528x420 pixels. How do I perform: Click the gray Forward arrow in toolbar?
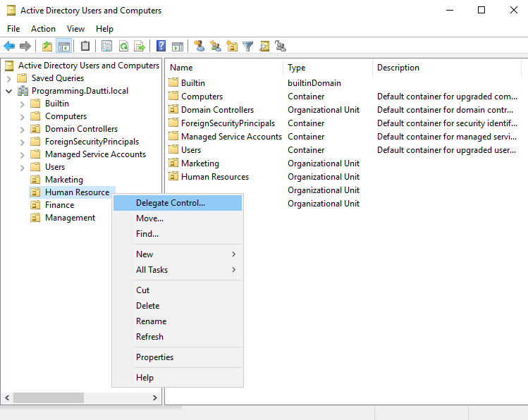coord(25,46)
